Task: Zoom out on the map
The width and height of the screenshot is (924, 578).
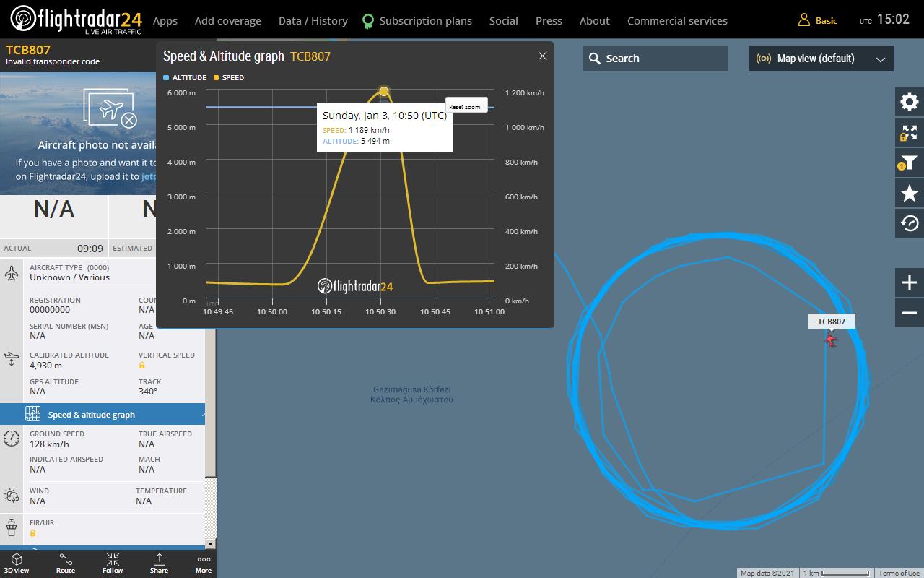Action: (x=910, y=313)
